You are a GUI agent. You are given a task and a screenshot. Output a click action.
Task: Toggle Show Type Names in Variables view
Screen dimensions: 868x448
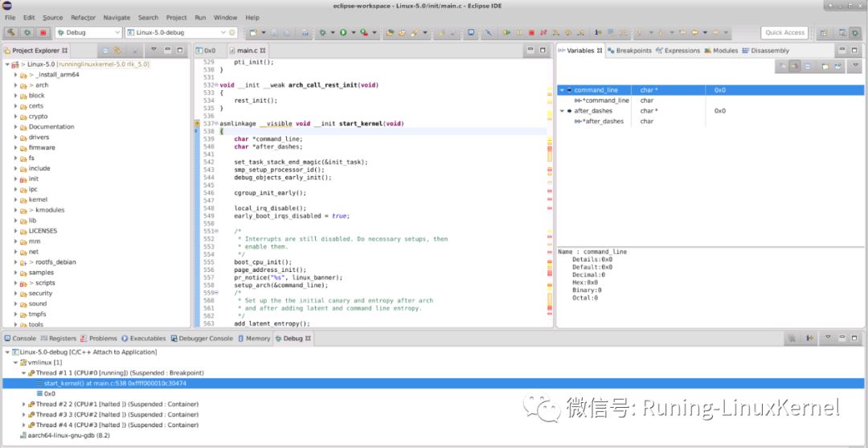point(783,66)
